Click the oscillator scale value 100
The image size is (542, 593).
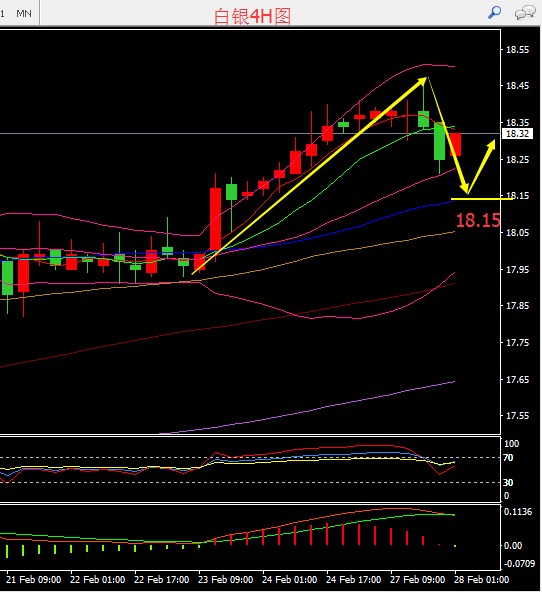512,444
